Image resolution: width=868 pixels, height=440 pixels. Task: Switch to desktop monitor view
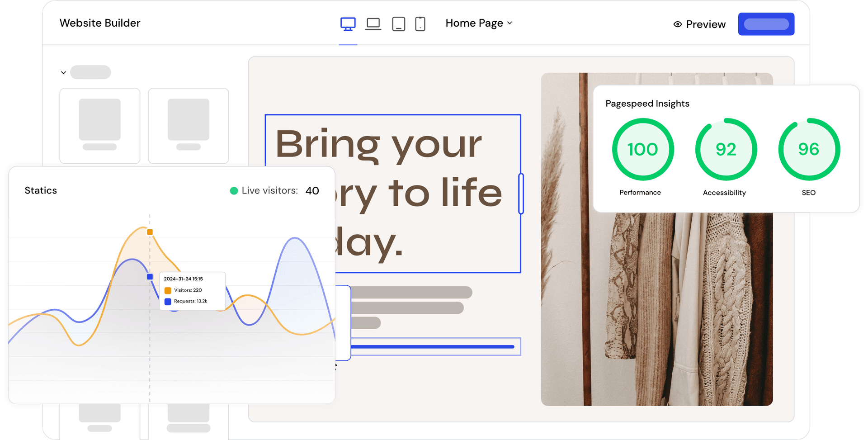click(348, 24)
